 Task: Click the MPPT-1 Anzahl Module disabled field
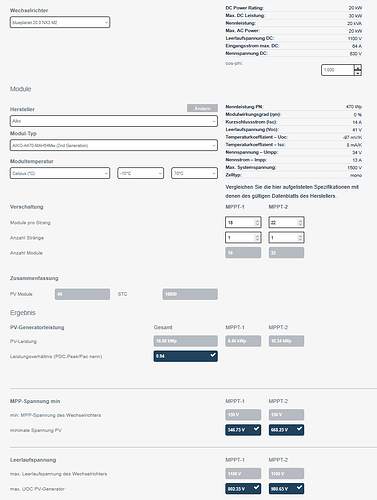coord(243,253)
